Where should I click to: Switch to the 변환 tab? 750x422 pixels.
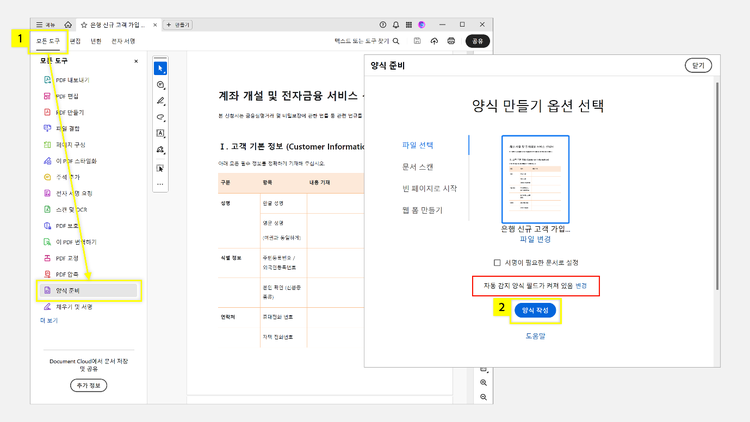click(96, 41)
